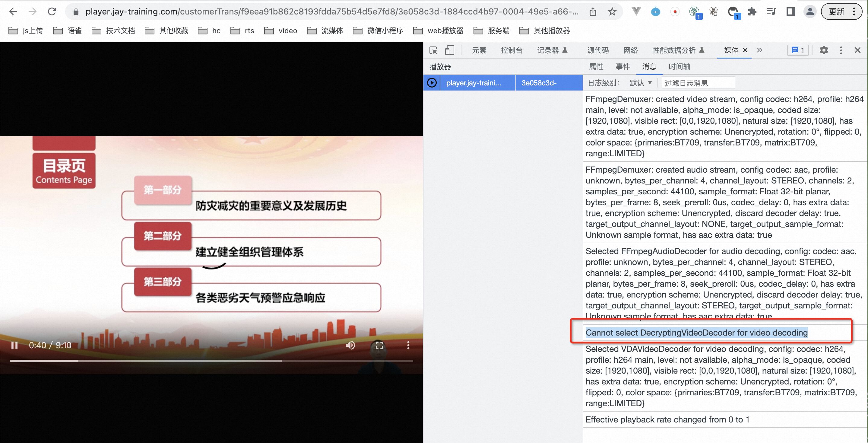Mute the video with the speaker icon

click(x=350, y=345)
